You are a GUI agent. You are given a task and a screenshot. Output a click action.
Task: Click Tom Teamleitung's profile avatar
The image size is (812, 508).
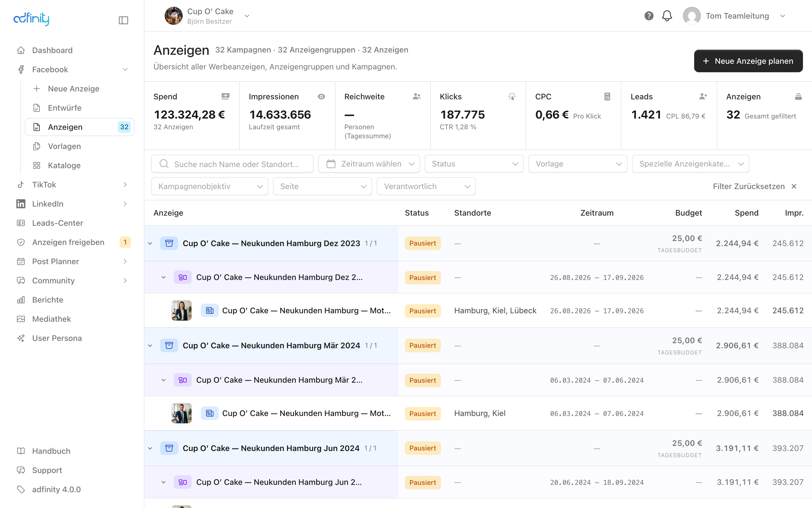point(692,16)
